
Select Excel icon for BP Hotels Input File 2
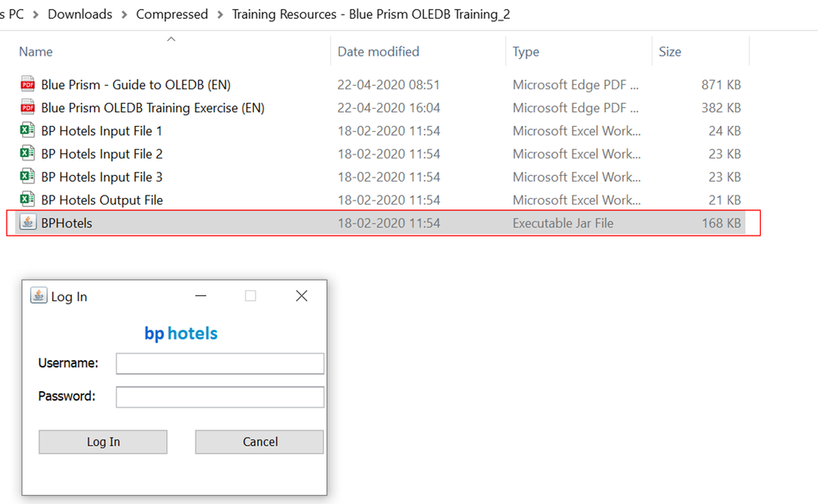(x=28, y=153)
